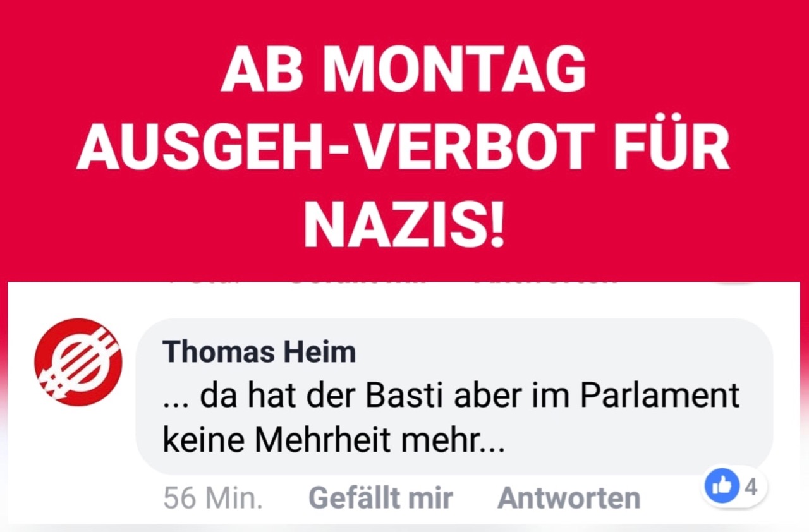View reactions via the like count 4
Viewport: 809px width, 532px height.
[x=752, y=487]
